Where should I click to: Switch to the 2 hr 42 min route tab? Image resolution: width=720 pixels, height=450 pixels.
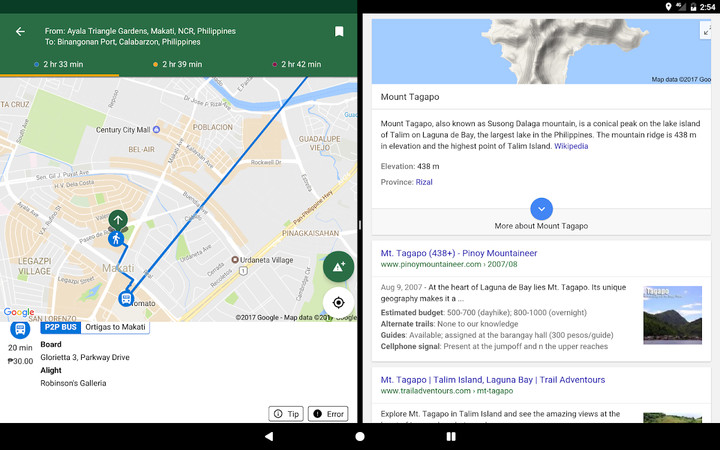pos(297,64)
